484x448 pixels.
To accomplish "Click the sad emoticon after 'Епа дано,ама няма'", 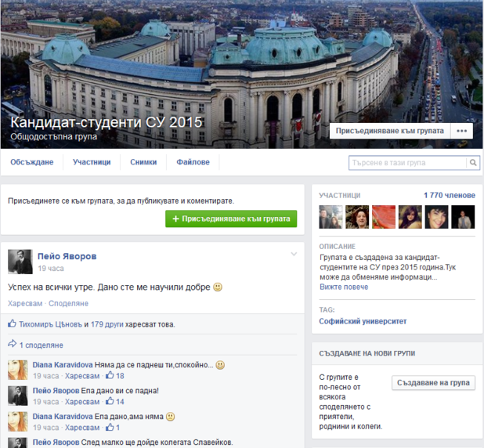I will [171, 417].
